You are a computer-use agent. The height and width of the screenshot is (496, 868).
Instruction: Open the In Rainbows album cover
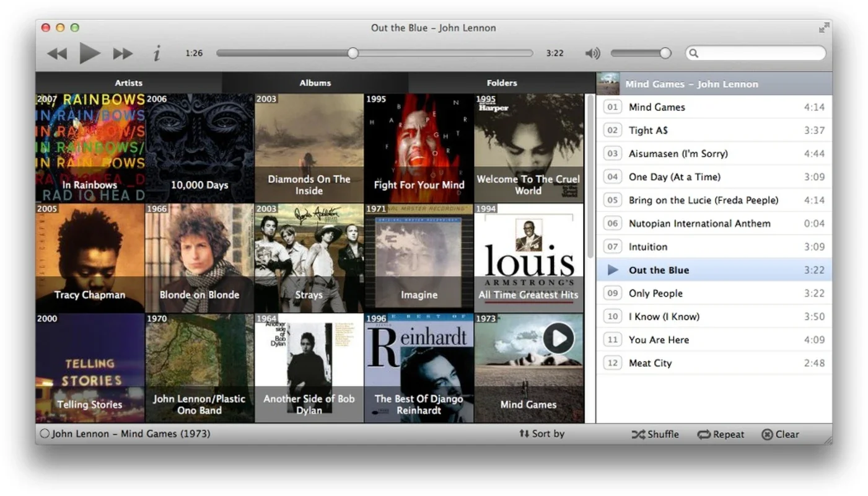[90, 148]
